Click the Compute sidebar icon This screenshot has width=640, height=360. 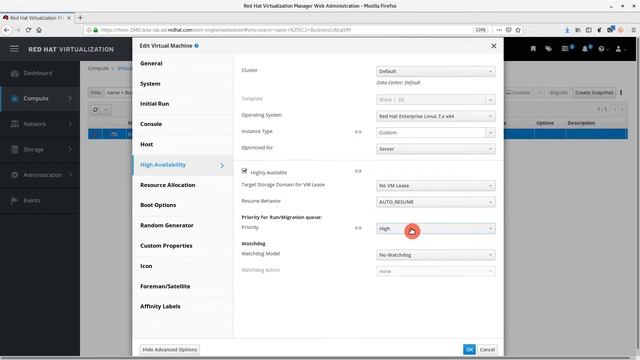[x=14, y=98]
